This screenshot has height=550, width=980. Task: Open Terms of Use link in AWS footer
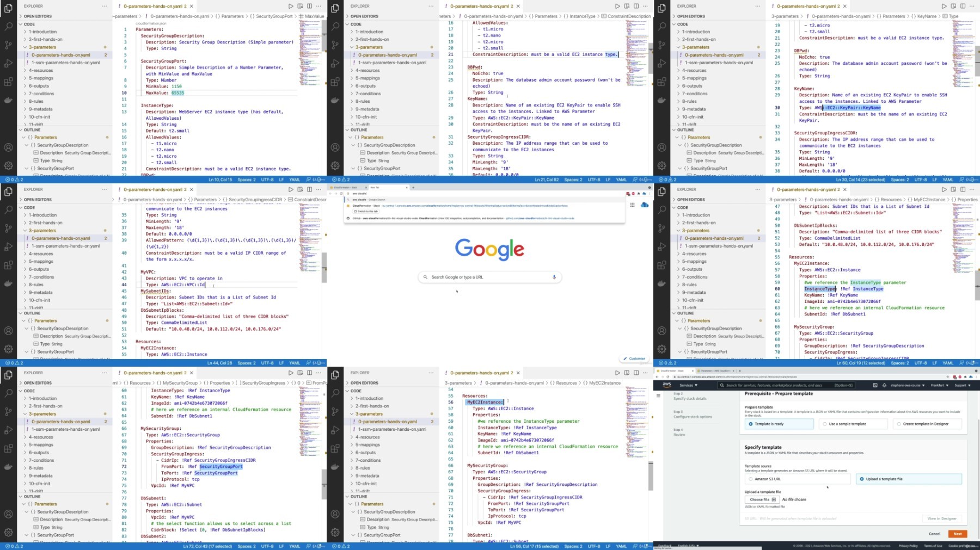933,546
